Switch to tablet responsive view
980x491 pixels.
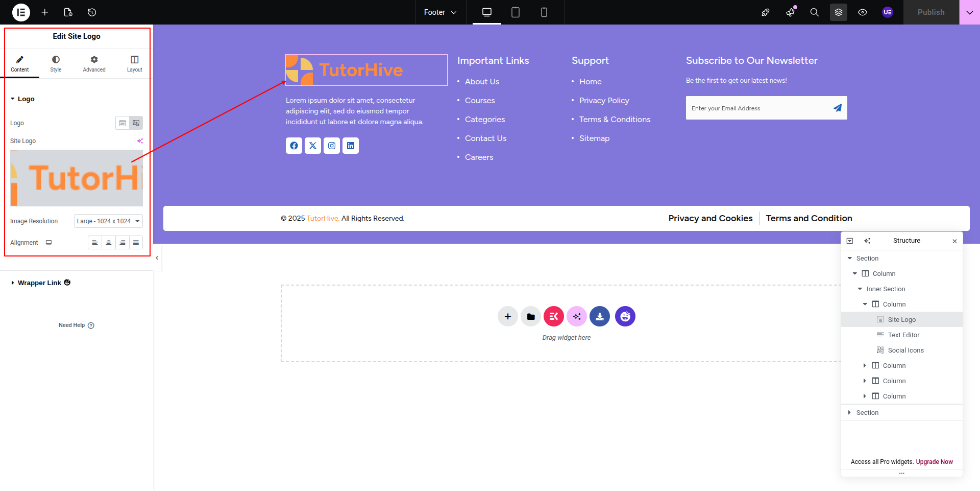pos(515,12)
